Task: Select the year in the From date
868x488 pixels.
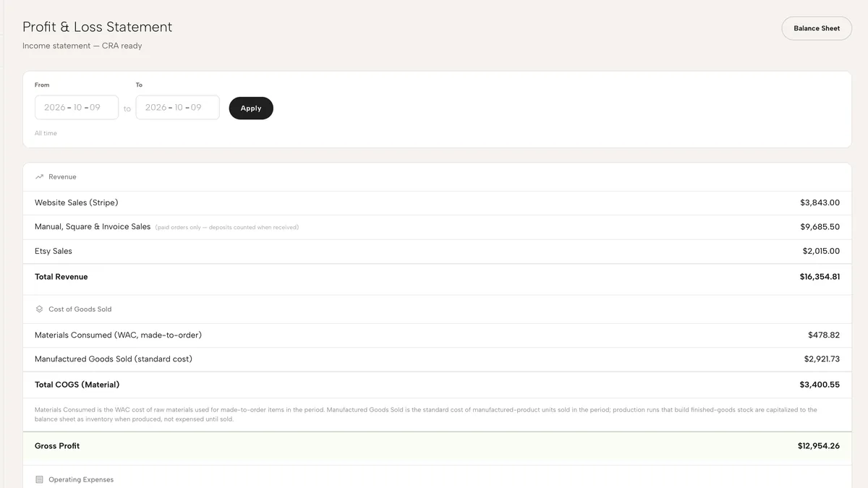Action: (x=55, y=108)
